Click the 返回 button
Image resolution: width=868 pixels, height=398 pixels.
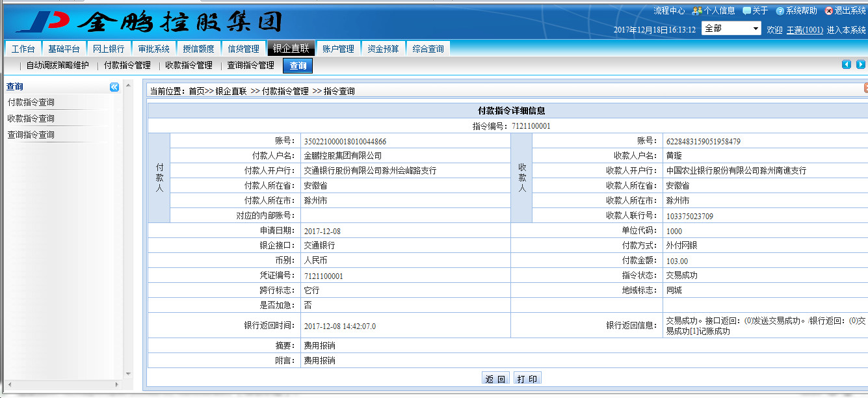pos(495,379)
